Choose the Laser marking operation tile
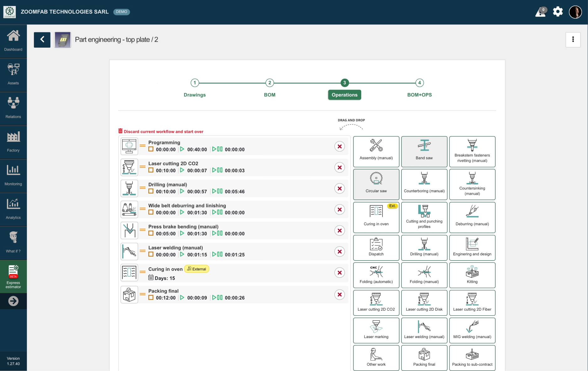 (x=376, y=330)
